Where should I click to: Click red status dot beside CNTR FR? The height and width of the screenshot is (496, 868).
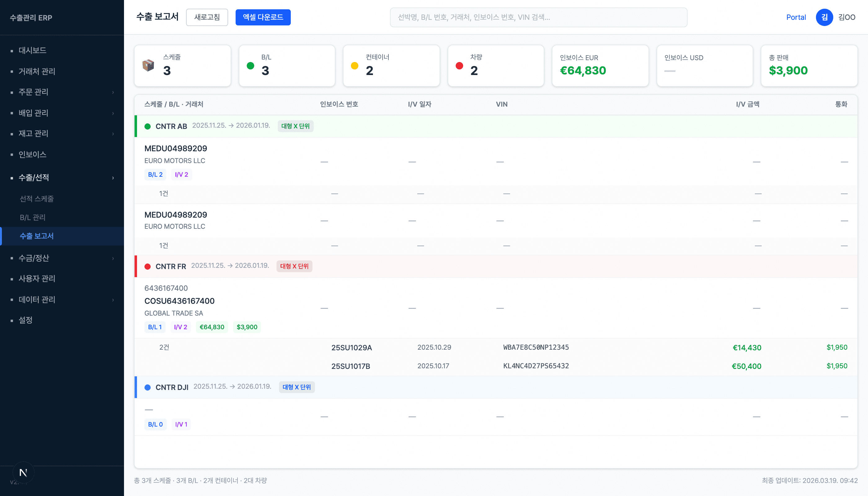148,266
